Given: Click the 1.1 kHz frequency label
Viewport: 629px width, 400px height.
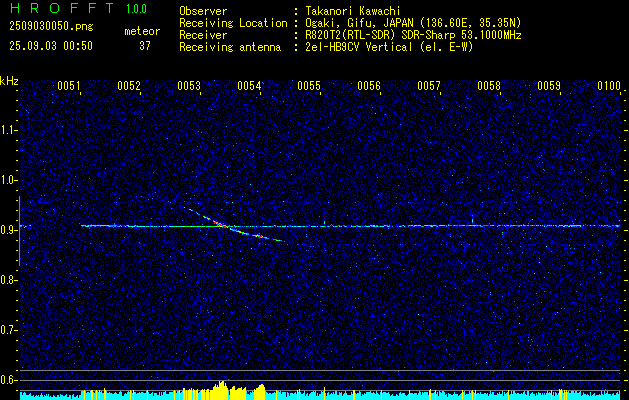Looking at the screenshot, I should click(8, 130).
